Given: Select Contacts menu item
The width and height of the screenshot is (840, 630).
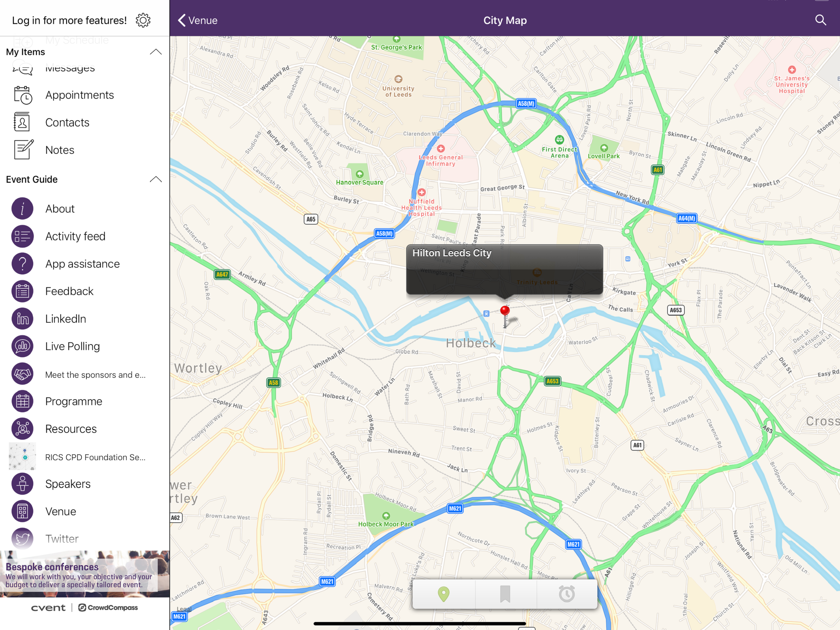Looking at the screenshot, I should 85,122.
